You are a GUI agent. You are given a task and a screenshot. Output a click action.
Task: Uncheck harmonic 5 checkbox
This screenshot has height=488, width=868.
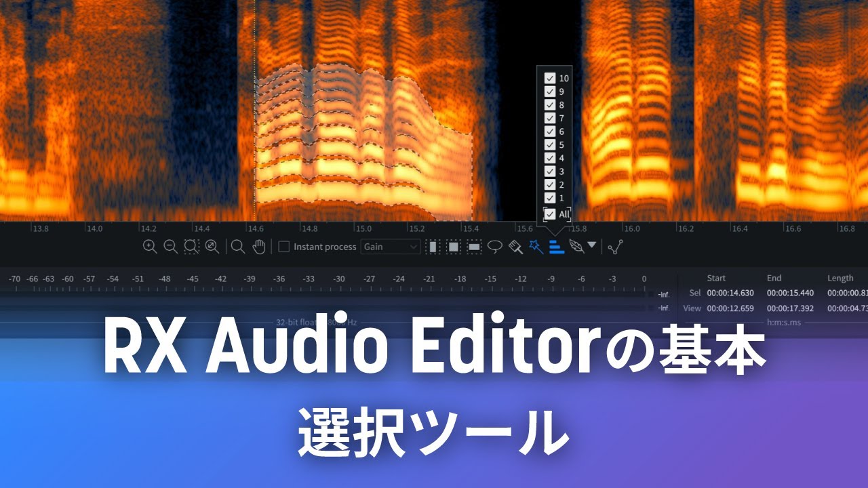550,144
